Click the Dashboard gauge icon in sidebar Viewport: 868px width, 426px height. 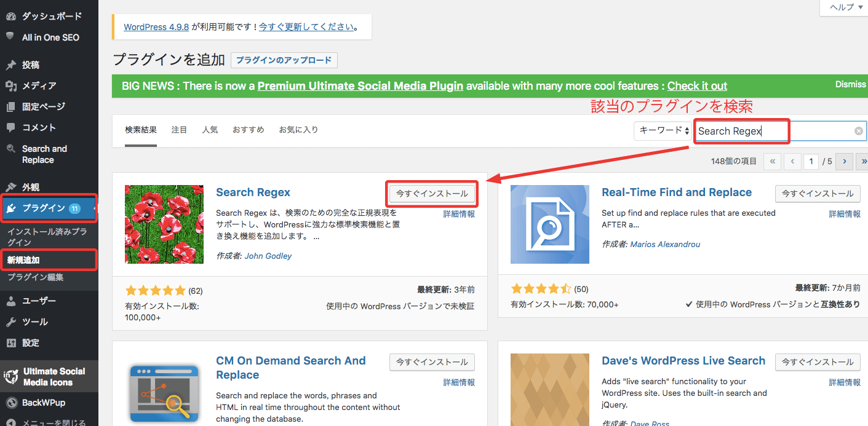10,16
